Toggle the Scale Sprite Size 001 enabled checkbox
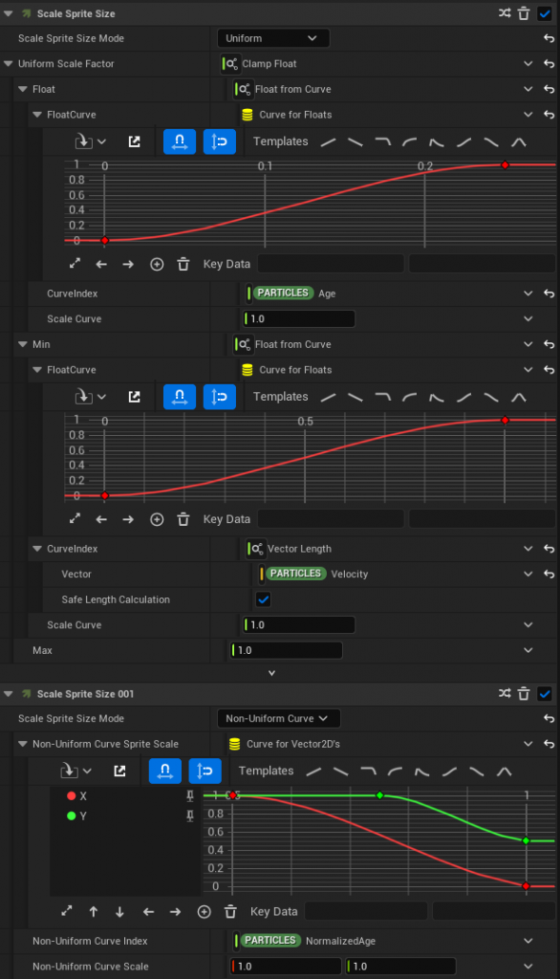 click(x=545, y=693)
